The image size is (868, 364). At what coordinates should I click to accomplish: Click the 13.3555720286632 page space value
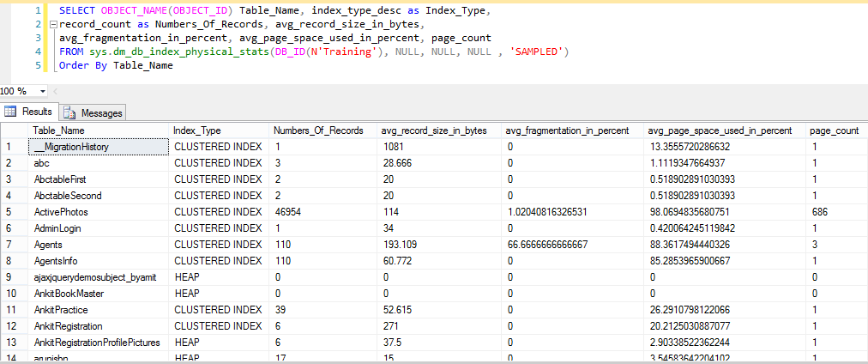click(x=725, y=147)
